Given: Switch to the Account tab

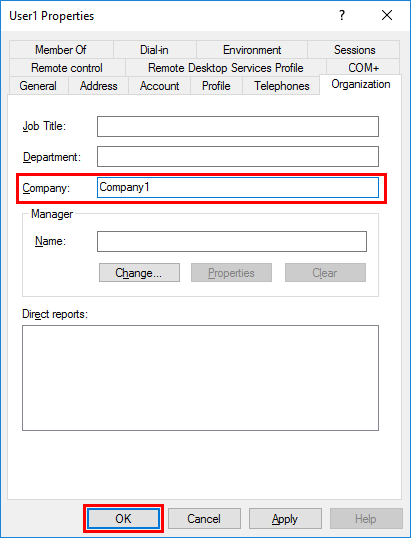Looking at the screenshot, I should coord(160,86).
